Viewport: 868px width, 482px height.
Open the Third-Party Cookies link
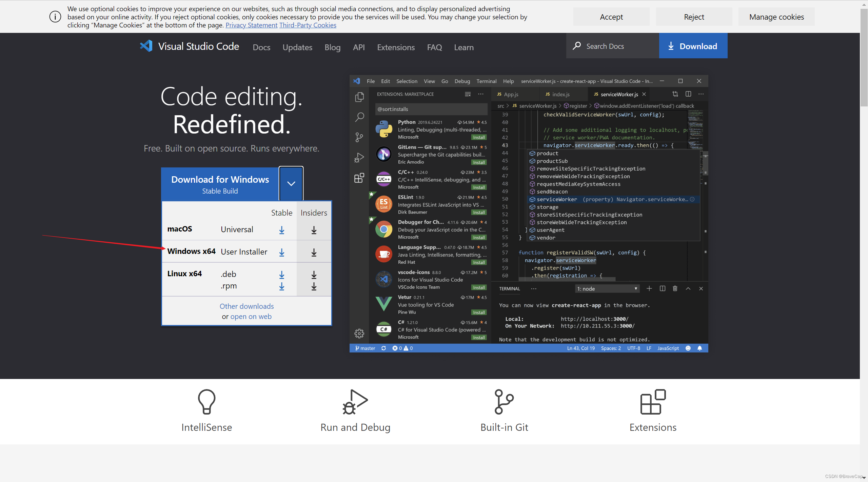click(x=308, y=25)
